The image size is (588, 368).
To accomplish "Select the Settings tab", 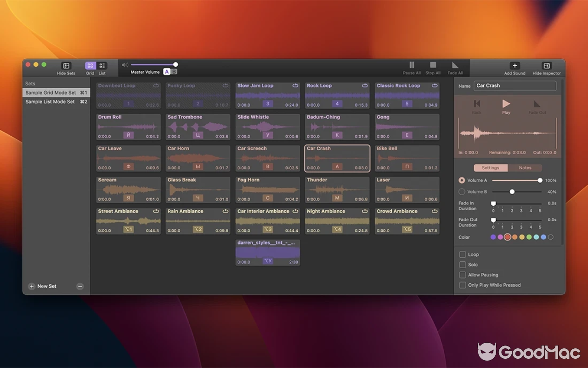I will [491, 167].
